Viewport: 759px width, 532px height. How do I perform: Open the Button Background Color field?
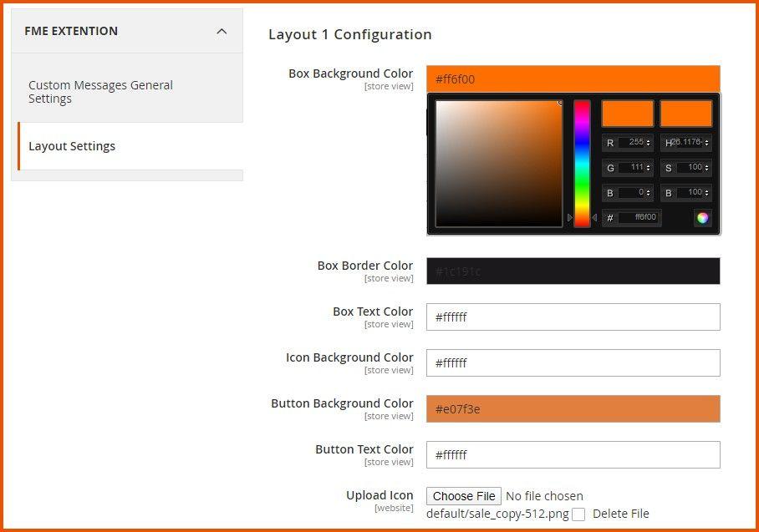tap(573, 409)
